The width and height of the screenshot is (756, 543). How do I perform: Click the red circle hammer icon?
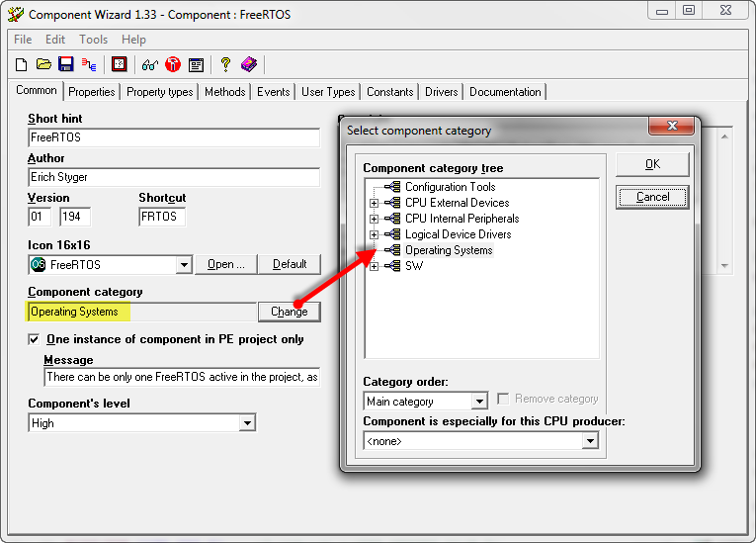click(173, 64)
